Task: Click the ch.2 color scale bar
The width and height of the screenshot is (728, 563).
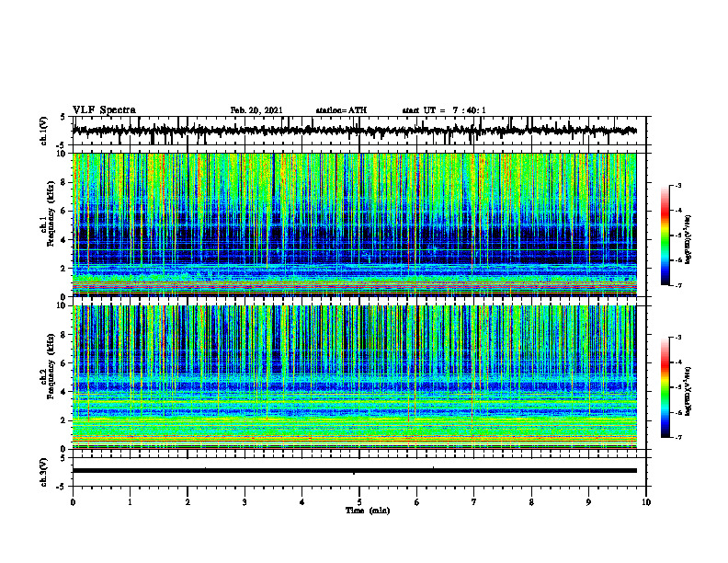Action: coord(665,387)
